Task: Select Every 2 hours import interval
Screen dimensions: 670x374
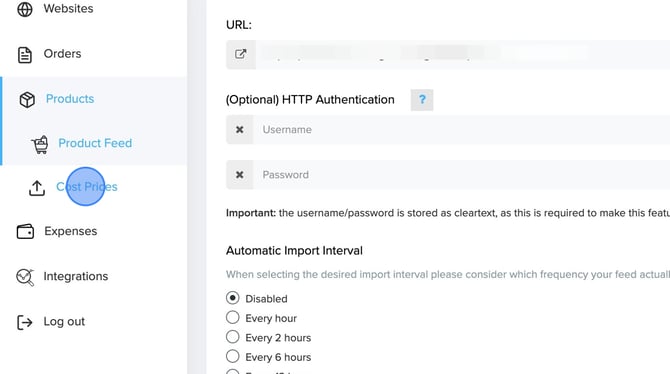Action: (x=232, y=337)
